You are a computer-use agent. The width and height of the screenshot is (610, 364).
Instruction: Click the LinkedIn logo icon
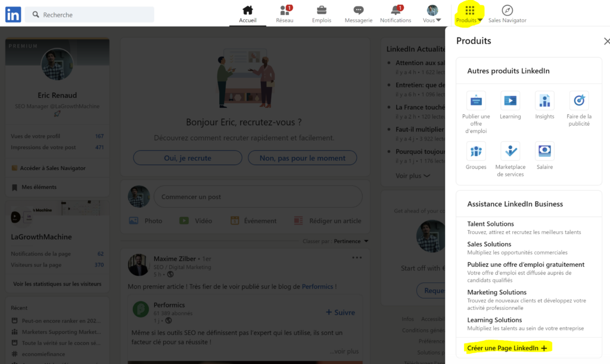pyautogui.click(x=13, y=14)
